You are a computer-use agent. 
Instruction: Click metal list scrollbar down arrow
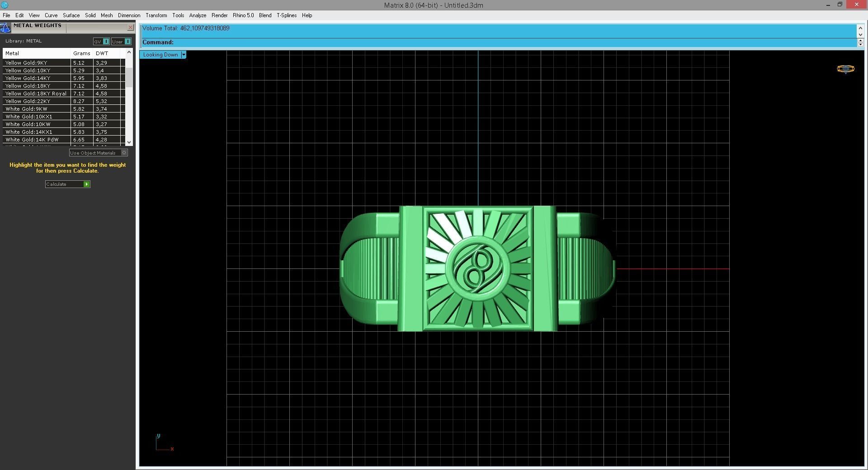(x=129, y=142)
